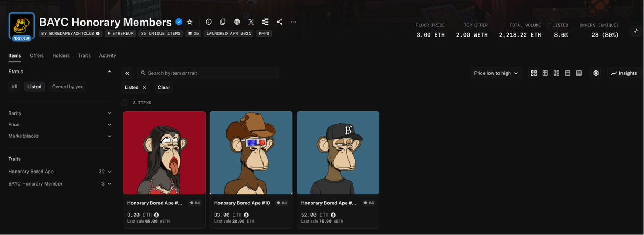Click the BY BOREDAPEYACHTCLUB creator tag
644x235 pixels.
(70, 33)
